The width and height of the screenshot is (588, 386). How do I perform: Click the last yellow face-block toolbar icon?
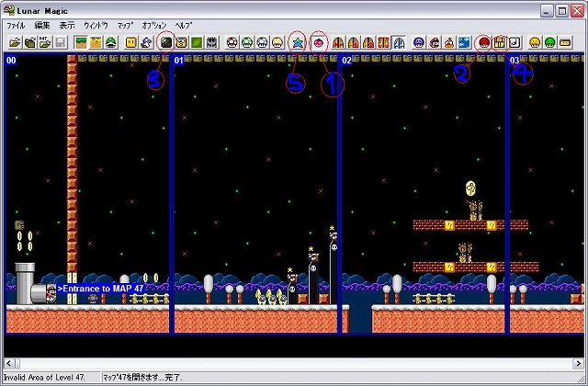click(x=565, y=43)
